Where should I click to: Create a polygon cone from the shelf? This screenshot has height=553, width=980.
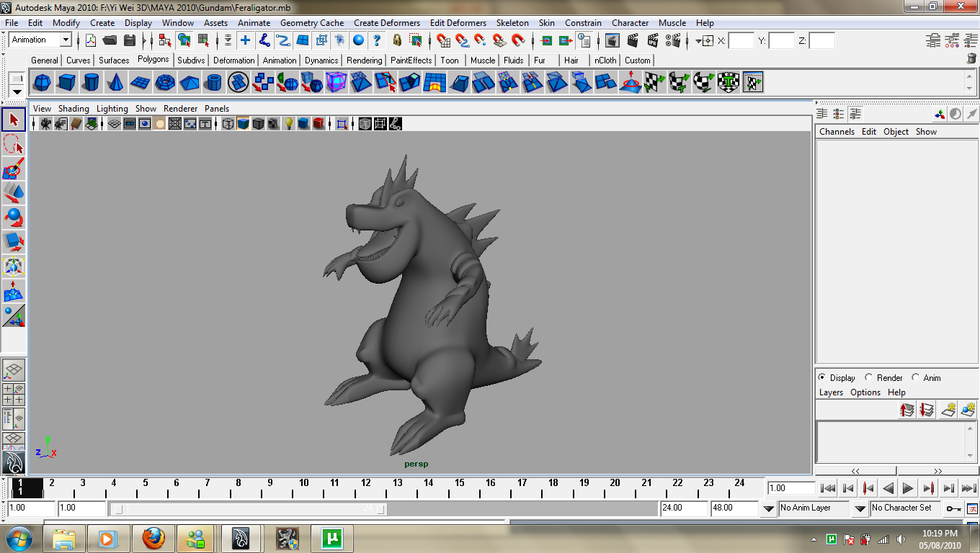coord(115,83)
